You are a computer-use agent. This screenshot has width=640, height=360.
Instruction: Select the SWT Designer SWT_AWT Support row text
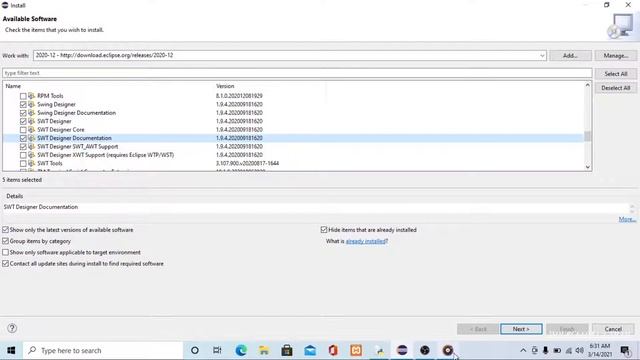(x=78, y=147)
